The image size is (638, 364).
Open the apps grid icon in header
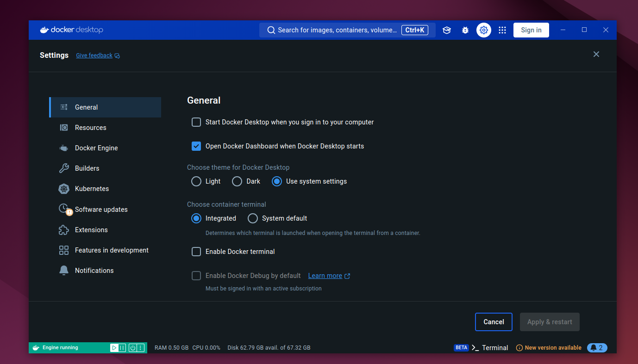(x=502, y=30)
